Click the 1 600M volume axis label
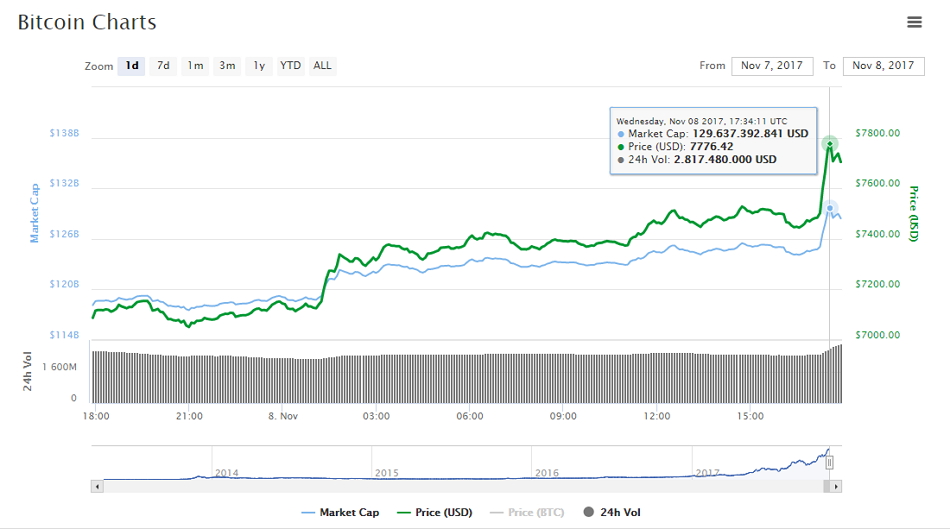Viewport: 950px width, 529px height. tap(59, 367)
